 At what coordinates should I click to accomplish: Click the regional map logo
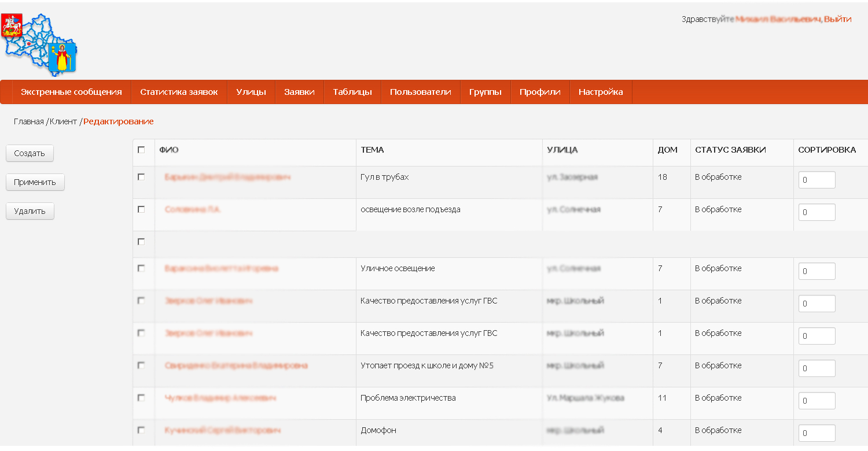39,45
